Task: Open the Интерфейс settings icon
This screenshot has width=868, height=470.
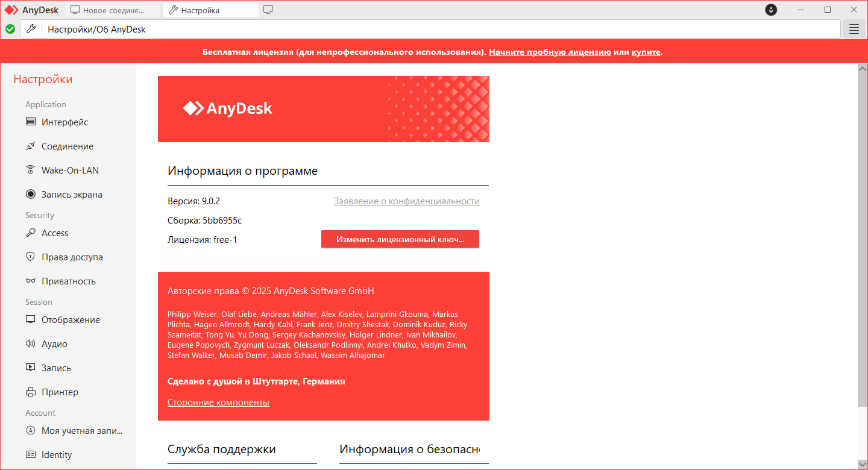Action: pos(31,122)
